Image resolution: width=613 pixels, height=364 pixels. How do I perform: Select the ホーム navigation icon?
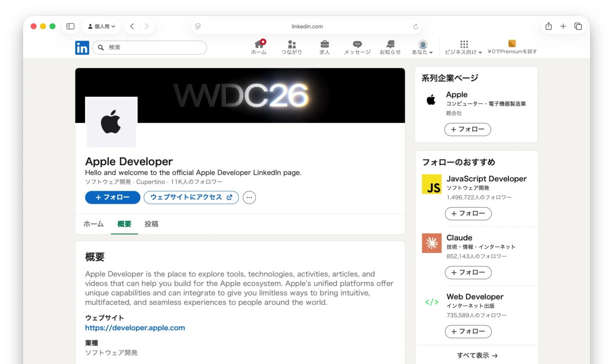pos(259,47)
